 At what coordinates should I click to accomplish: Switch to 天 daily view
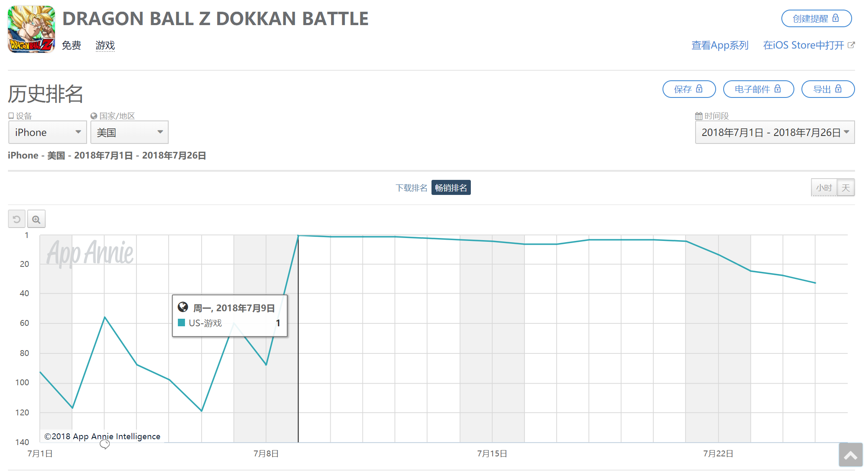[x=846, y=188]
